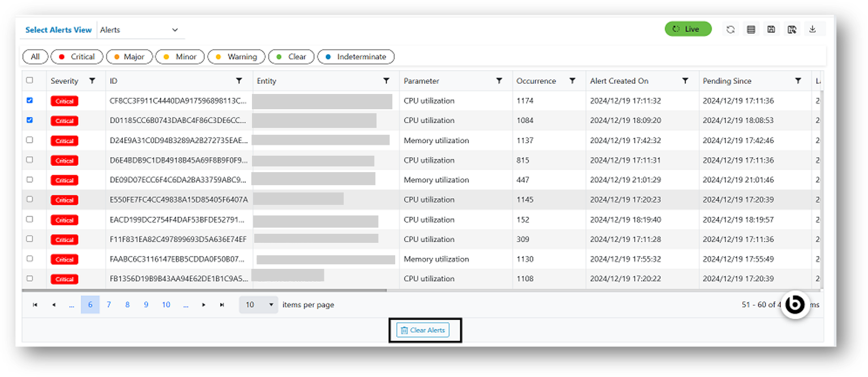Screen dimensions: 868x377
Task: Click the horizontal table scrollbar
Action: coord(204,290)
